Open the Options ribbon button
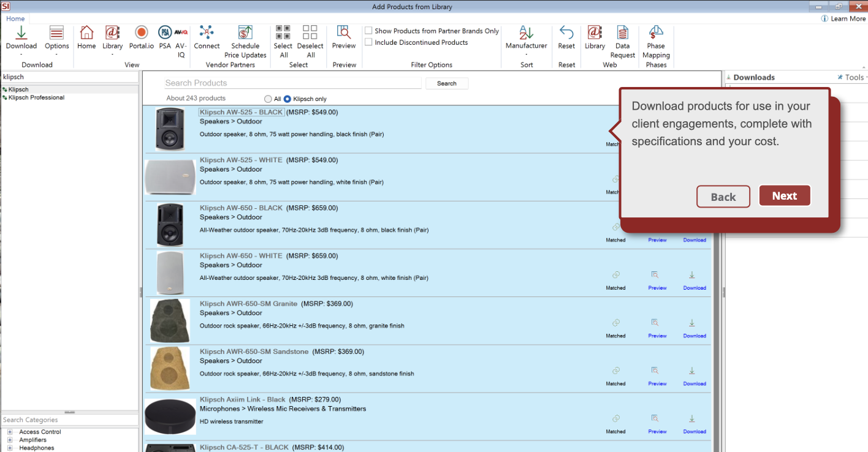The width and height of the screenshot is (868, 452). [x=56, y=33]
